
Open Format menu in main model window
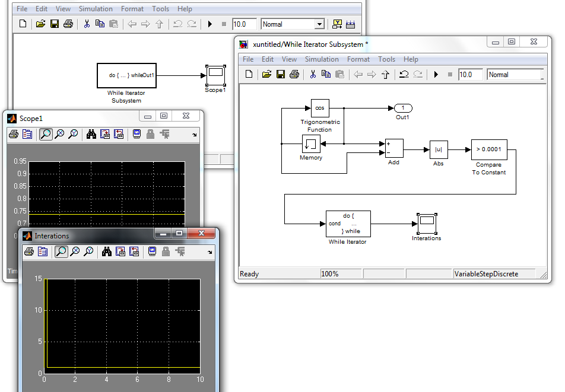(132, 9)
